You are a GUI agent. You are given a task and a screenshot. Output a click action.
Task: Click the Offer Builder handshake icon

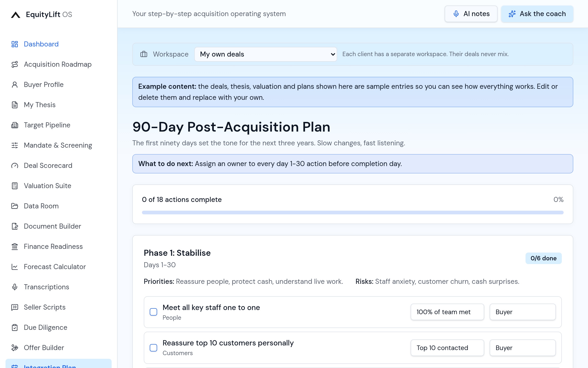click(14, 348)
